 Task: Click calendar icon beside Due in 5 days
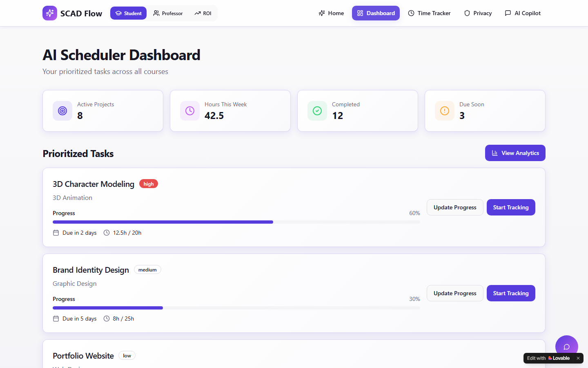coord(56,319)
